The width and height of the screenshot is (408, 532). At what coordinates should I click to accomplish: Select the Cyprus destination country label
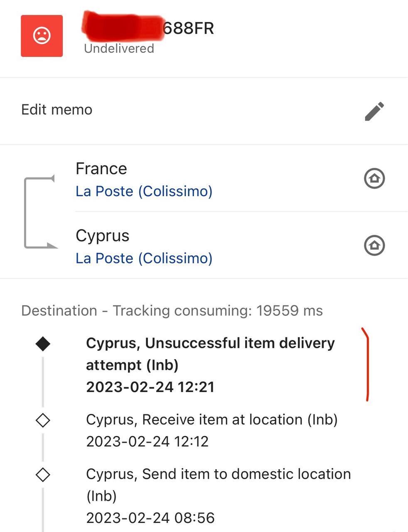[102, 236]
